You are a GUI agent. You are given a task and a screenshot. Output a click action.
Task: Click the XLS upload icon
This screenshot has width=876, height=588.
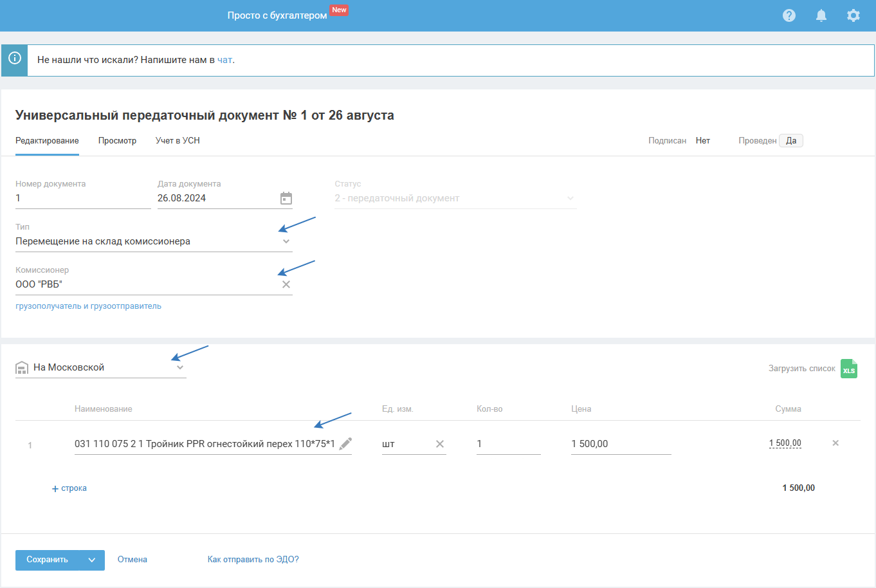coord(849,369)
